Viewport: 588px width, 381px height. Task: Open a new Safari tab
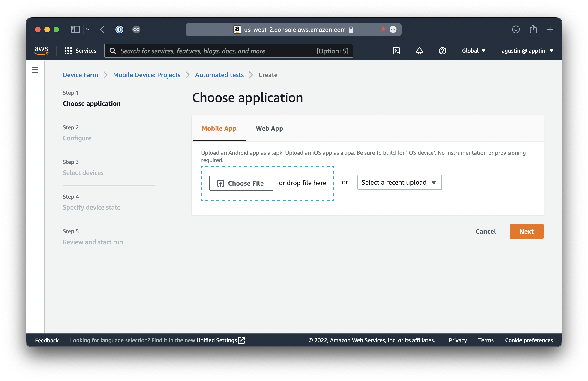tap(550, 29)
